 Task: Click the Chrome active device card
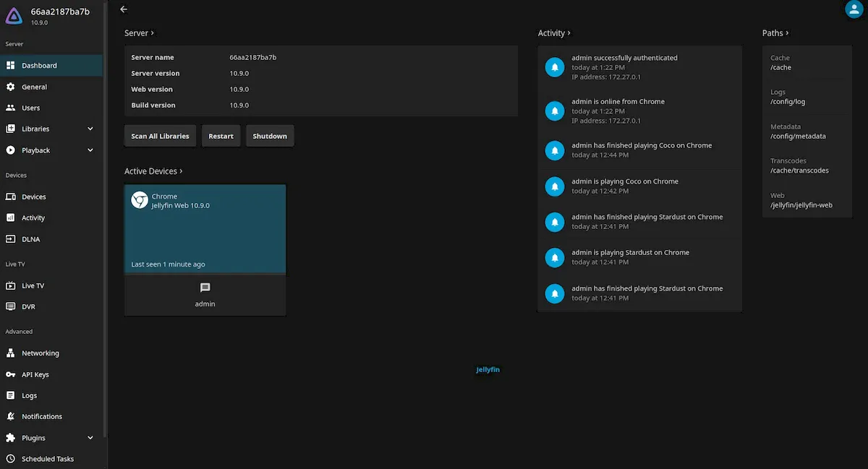tap(205, 229)
